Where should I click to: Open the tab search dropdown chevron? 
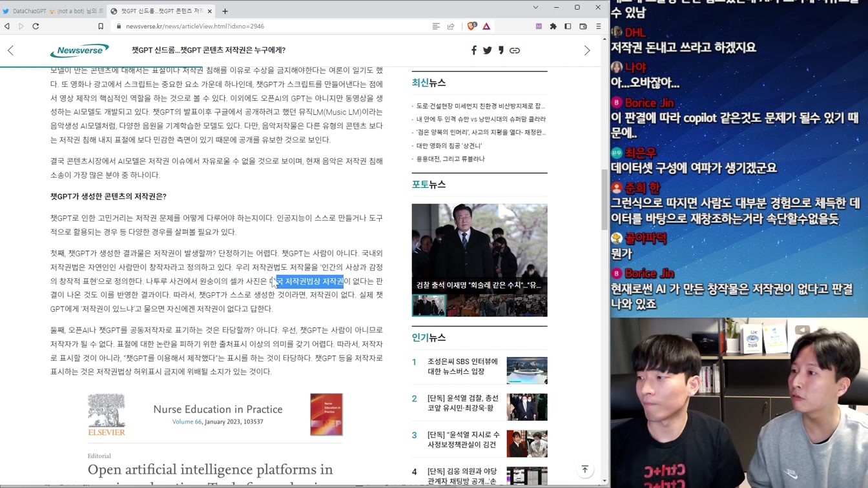pos(535,8)
